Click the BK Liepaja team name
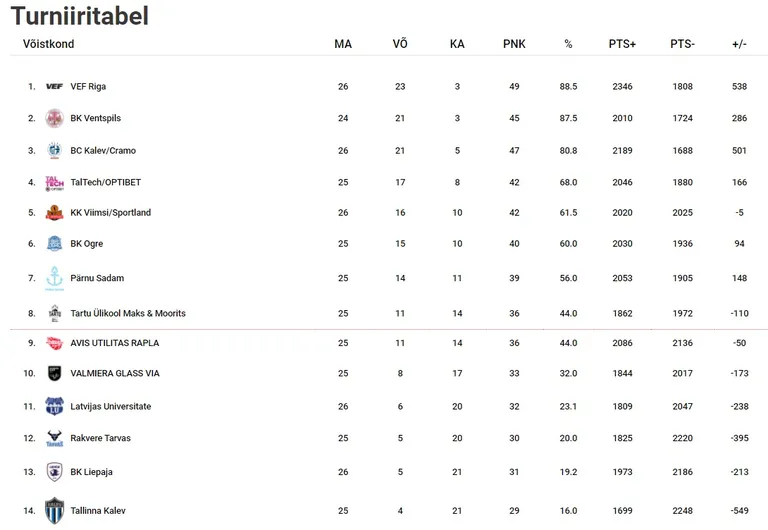Screen dimensions: 768x530 92,472
